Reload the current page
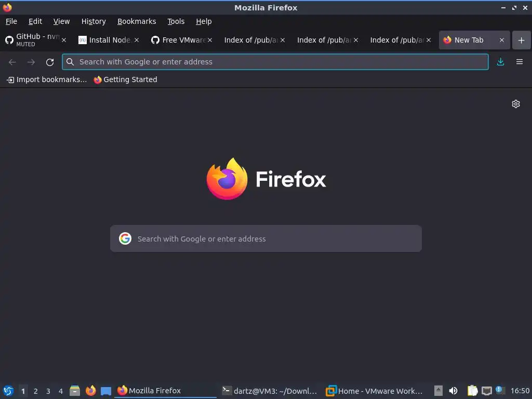532x399 pixels. [50, 62]
